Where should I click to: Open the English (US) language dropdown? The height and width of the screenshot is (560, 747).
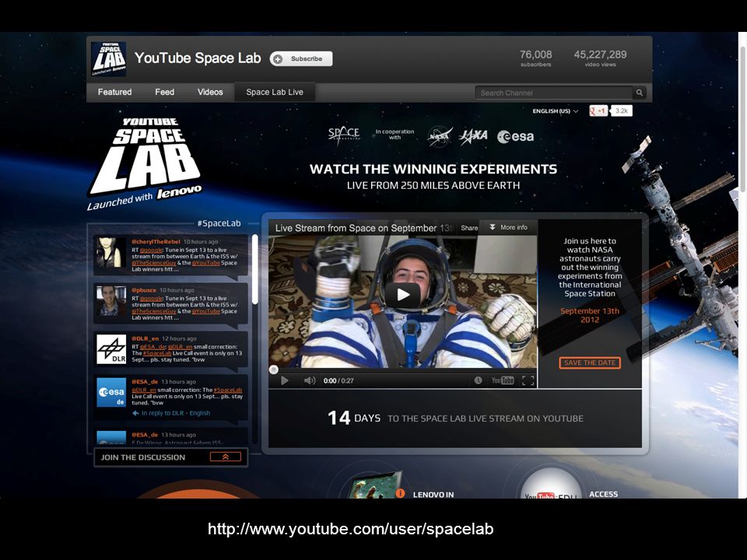[555, 111]
